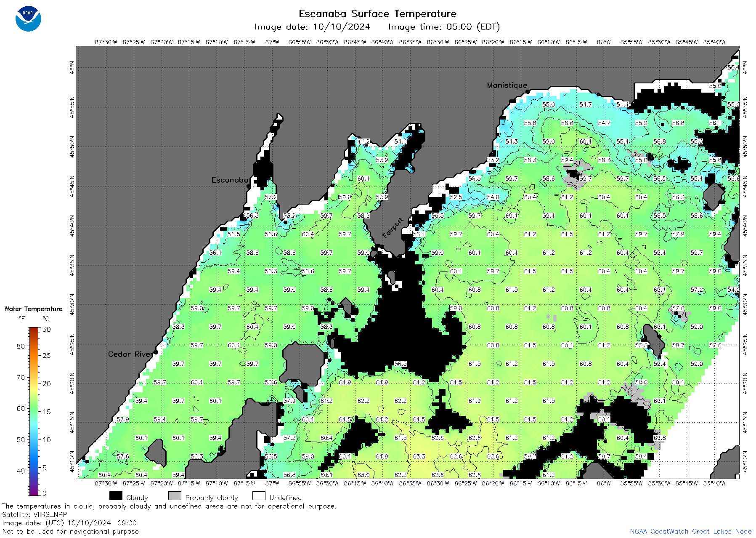The width and height of the screenshot is (756, 538).
Task: Click the 60 tick on the Fahrenheit scale
Action: [21, 408]
